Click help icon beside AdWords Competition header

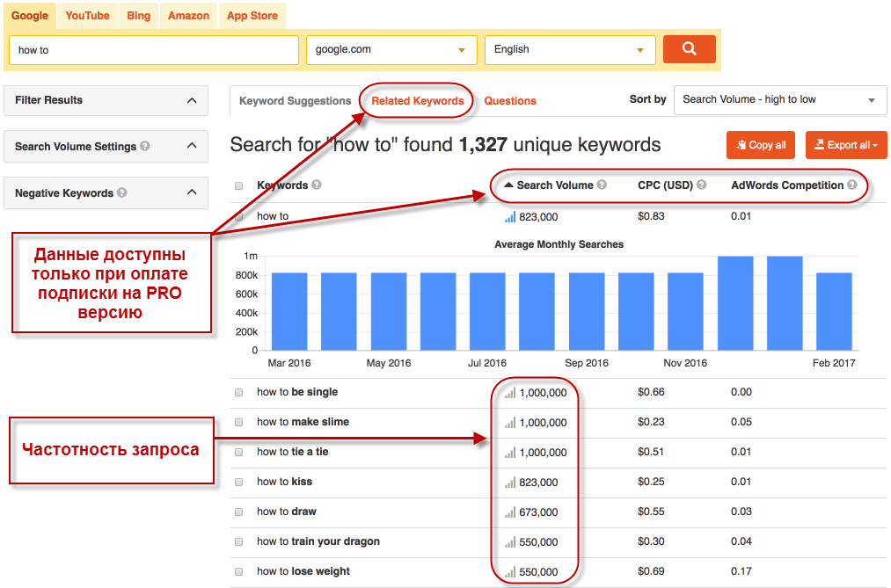[851, 185]
